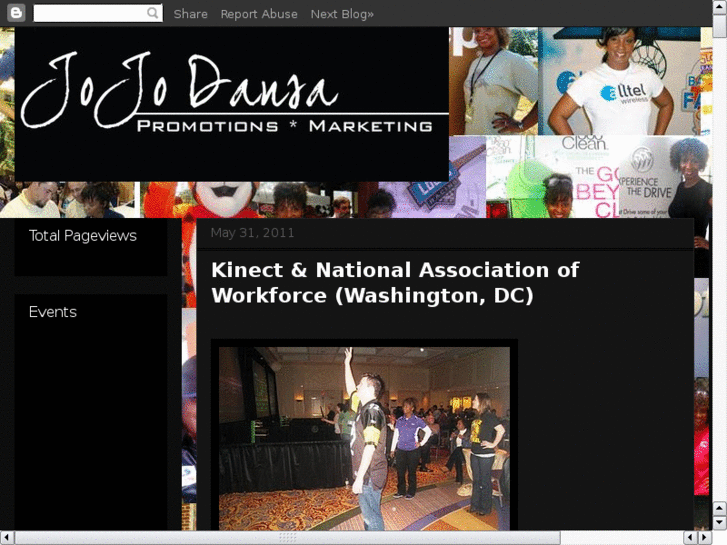727x545 pixels.
Task: Go to Next Blog
Action: pyautogui.click(x=342, y=14)
